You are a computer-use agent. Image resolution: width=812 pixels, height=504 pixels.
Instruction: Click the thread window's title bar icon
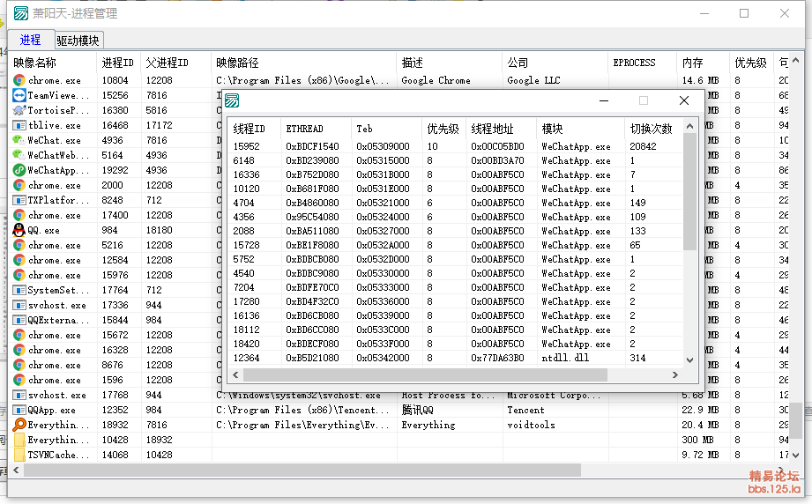pos(232,100)
